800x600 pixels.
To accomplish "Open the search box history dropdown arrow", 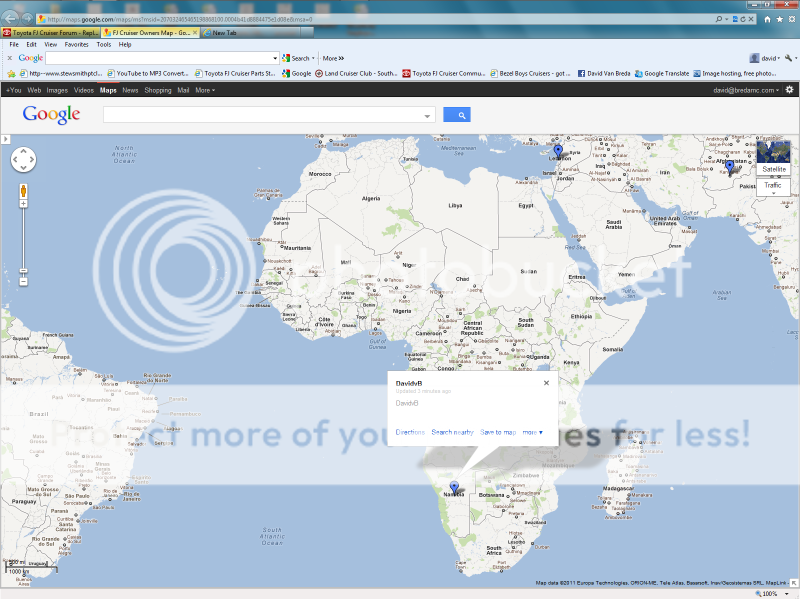I will point(427,115).
